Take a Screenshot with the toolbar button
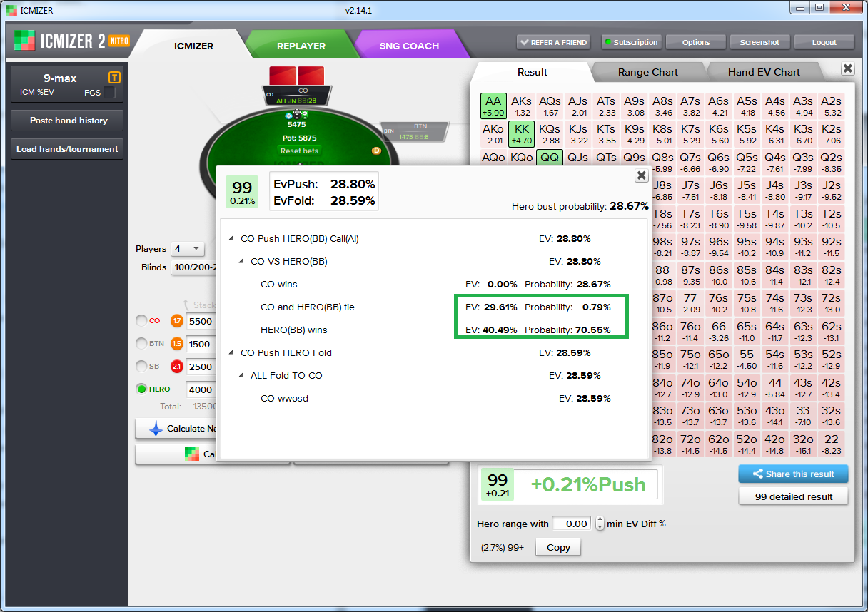Viewport: 868px width, 612px height. point(759,42)
